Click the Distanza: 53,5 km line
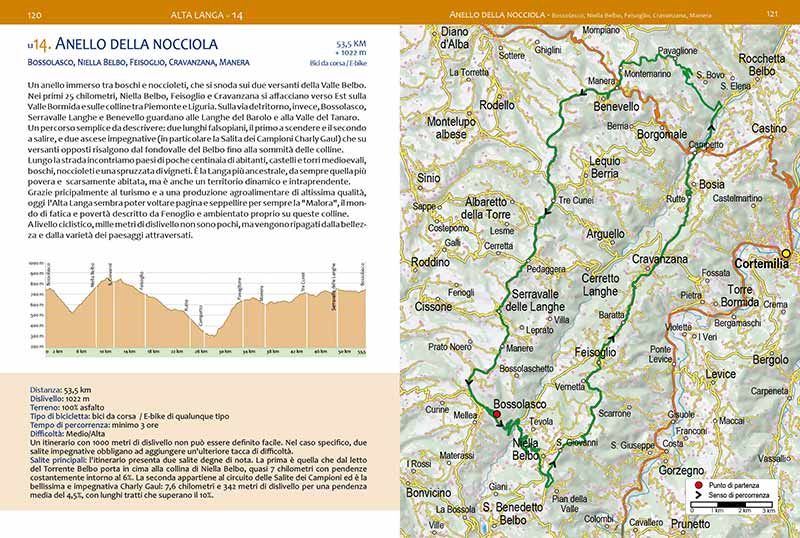Image resolution: width=800 pixels, height=538 pixels. click(60, 390)
